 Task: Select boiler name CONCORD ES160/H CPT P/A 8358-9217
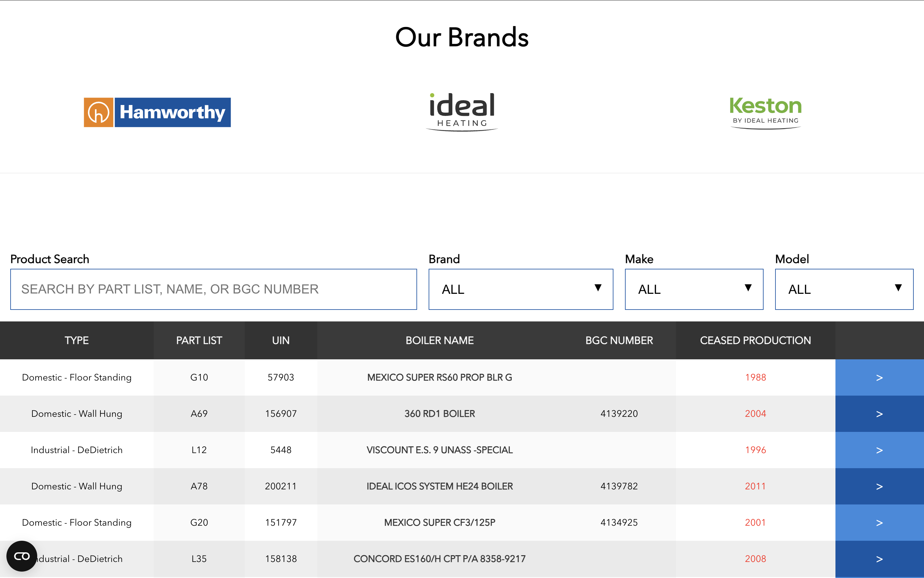point(440,559)
